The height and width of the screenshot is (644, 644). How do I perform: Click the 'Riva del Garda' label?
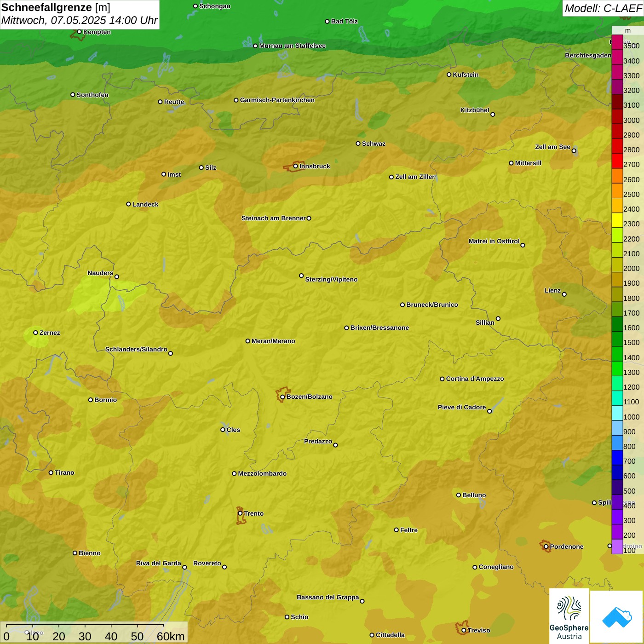click(x=159, y=563)
